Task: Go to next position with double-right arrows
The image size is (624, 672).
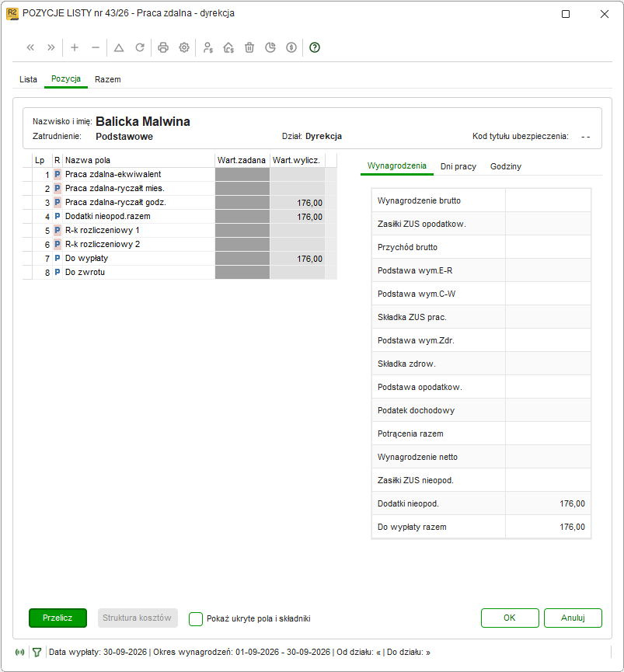Action: 51,47
